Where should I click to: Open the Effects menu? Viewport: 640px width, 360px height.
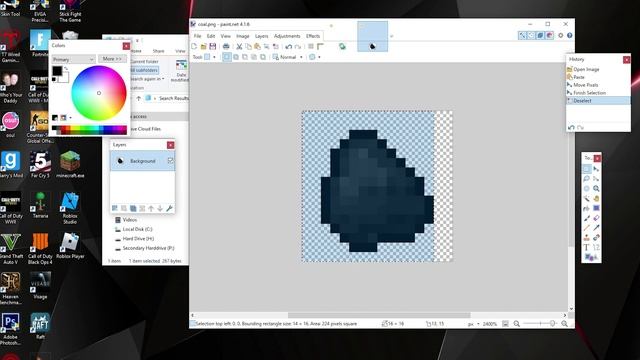pyautogui.click(x=313, y=36)
